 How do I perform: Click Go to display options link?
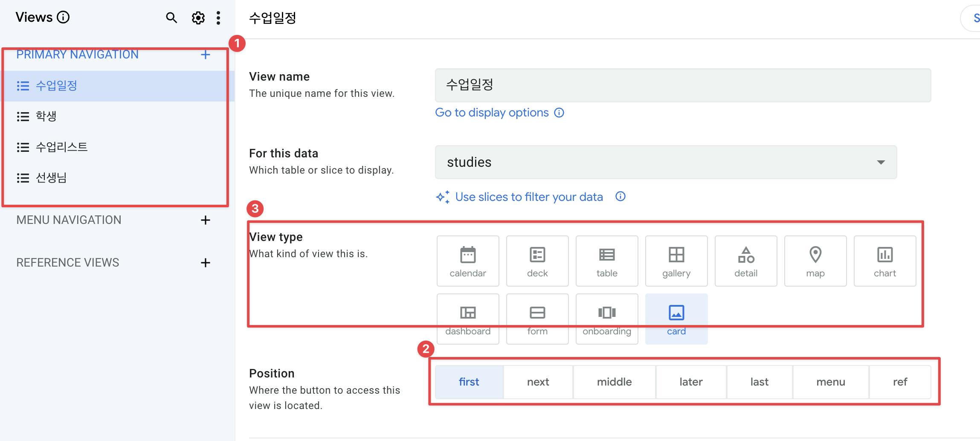click(492, 113)
